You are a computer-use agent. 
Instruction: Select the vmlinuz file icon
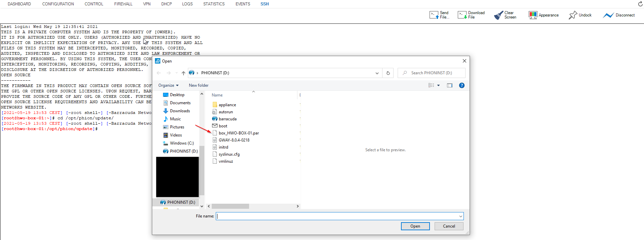(x=215, y=161)
